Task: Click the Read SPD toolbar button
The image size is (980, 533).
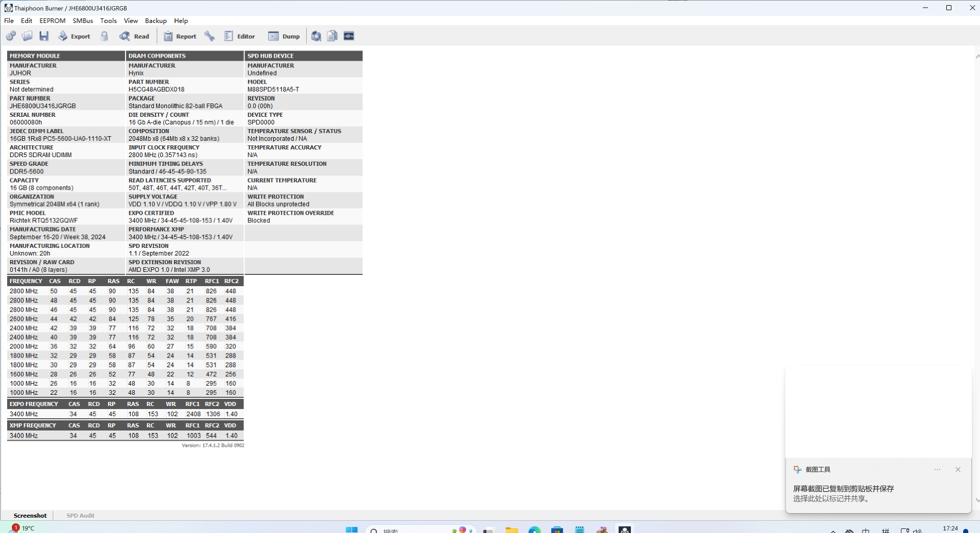Action: click(x=134, y=36)
